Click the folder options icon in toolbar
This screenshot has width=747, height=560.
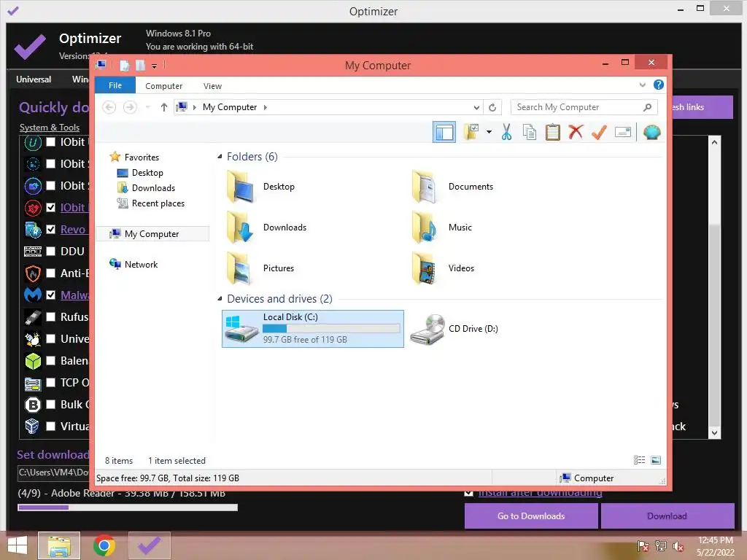point(471,132)
